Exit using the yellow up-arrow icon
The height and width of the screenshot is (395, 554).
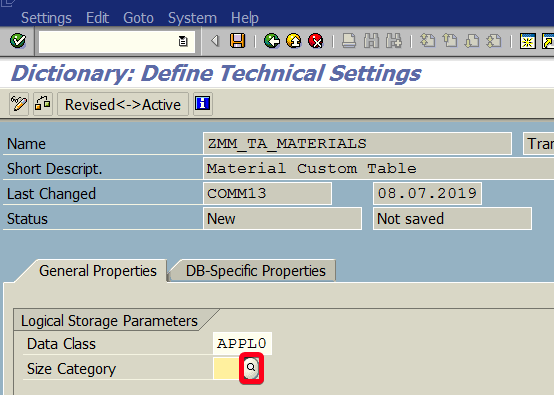[294, 41]
